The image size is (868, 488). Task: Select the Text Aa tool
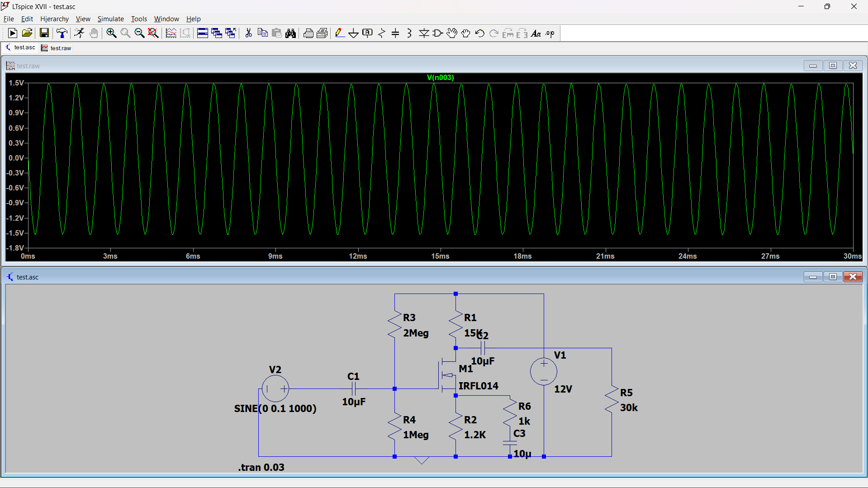[536, 33]
